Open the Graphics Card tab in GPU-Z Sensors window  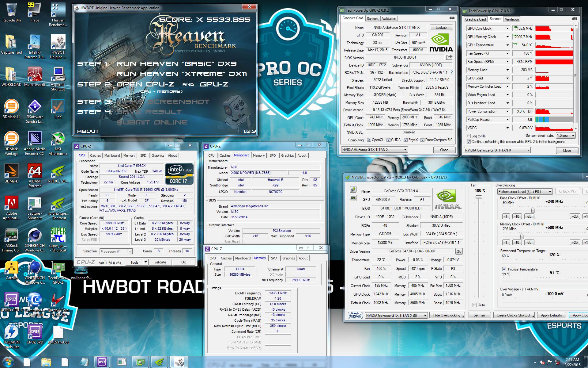(475, 19)
